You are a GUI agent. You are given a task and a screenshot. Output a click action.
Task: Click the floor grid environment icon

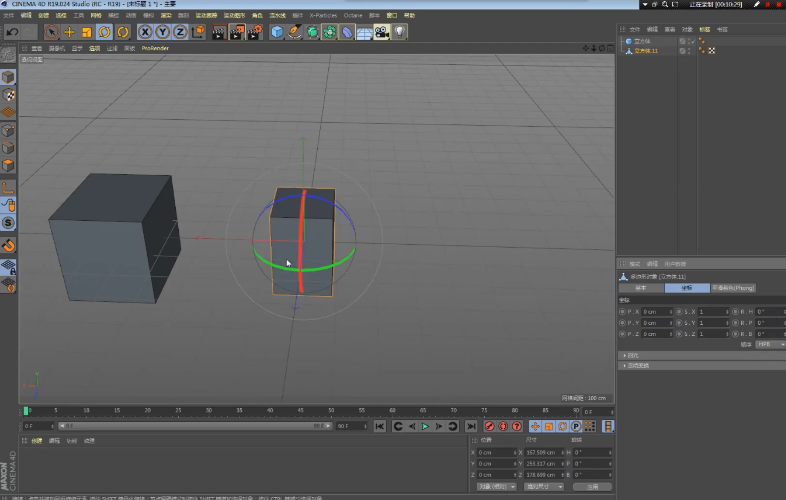pyautogui.click(x=364, y=33)
